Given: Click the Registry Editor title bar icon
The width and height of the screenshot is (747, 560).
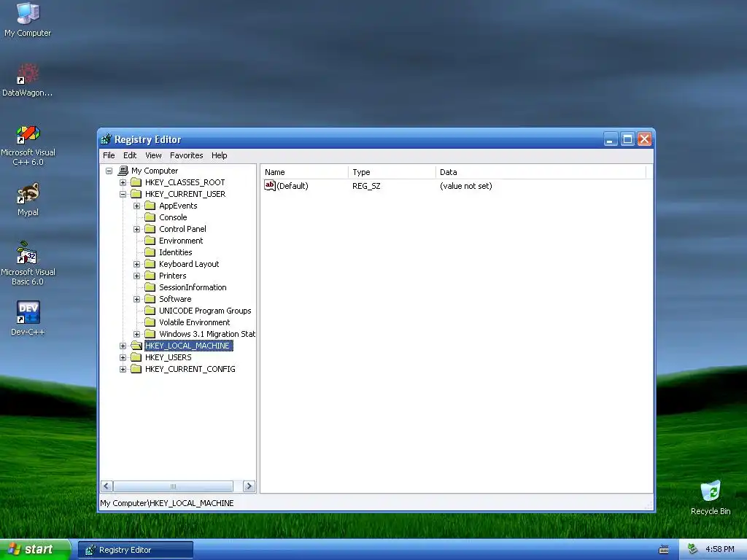Looking at the screenshot, I should pyautogui.click(x=107, y=139).
